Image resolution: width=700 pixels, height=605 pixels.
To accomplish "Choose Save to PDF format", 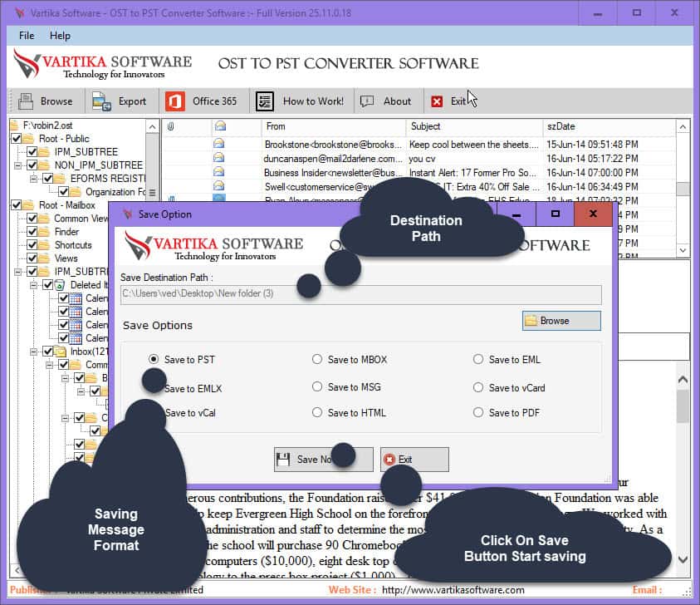I will point(478,412).
